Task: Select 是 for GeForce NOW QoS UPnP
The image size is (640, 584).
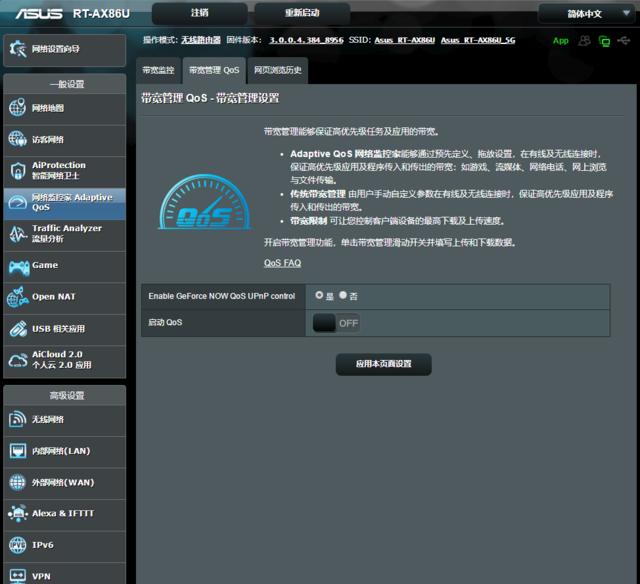Action: pyautogui.click(x=319, y=295)
